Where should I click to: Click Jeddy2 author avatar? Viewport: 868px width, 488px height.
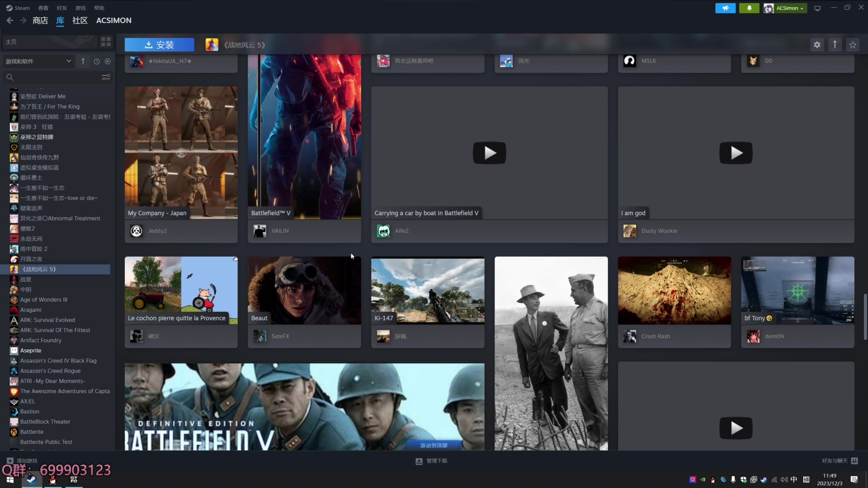click(137, 231)
